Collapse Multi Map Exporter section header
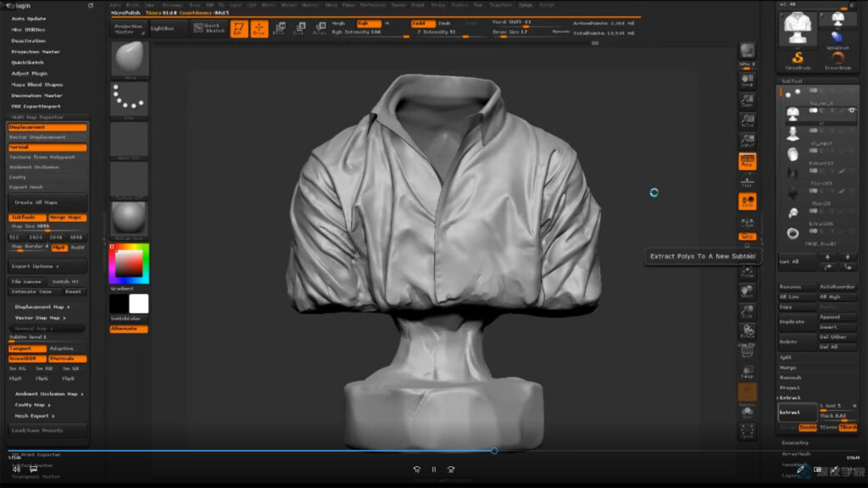Screen dimensions: 868x488 (37, 117)
